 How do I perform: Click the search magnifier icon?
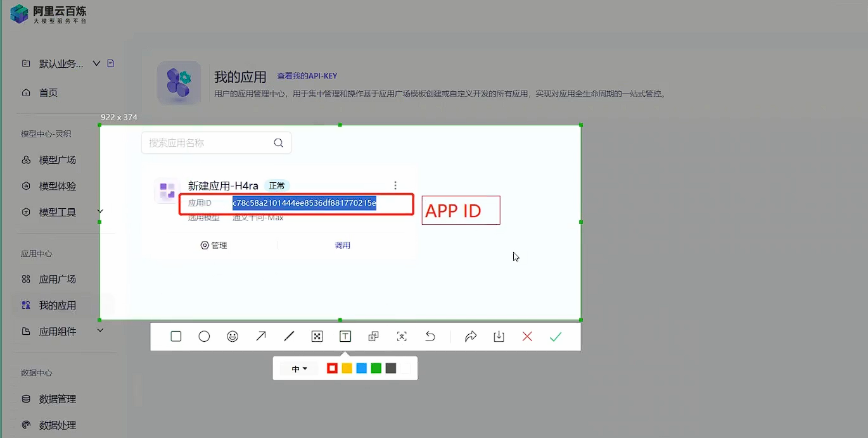click(x=278, y=143)
